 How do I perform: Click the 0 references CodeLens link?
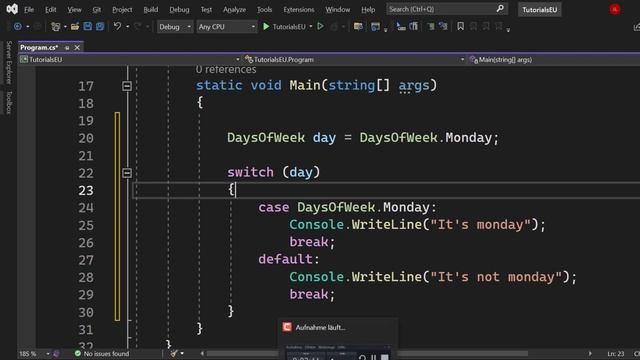click(x=226, y=70)
